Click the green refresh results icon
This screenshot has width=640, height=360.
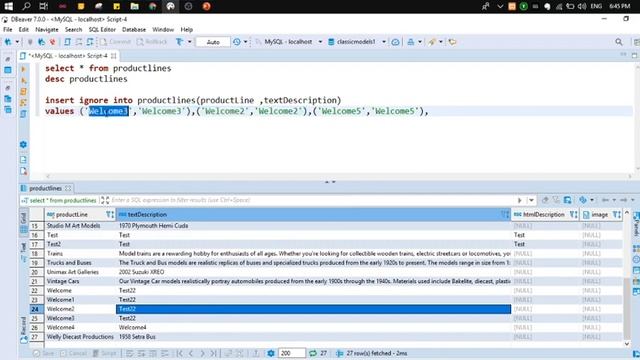point(313,353)
